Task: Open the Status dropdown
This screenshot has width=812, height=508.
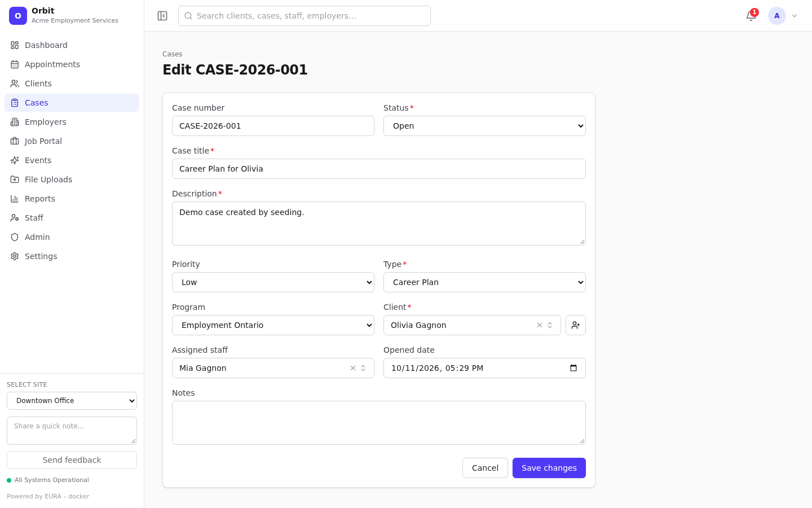Action: point(484,126)
